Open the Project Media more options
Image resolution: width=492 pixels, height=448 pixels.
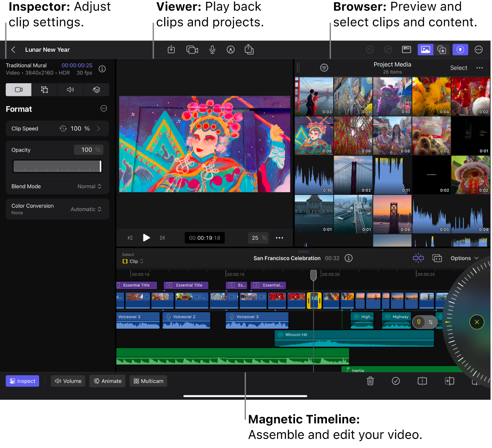(x=479, y=68)
